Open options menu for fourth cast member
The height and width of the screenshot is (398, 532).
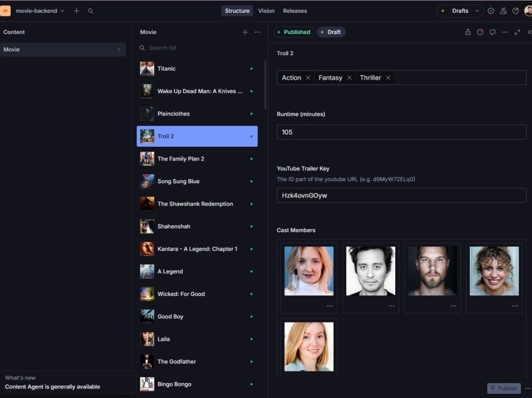(x=515, y=306)
